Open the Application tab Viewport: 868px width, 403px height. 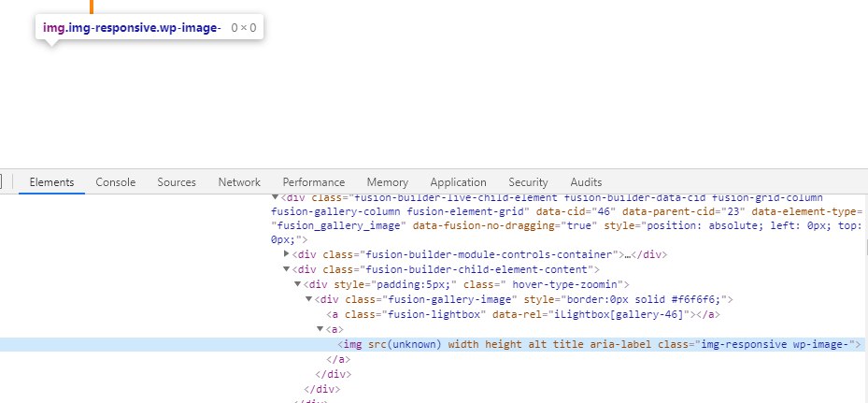(458, 182)
